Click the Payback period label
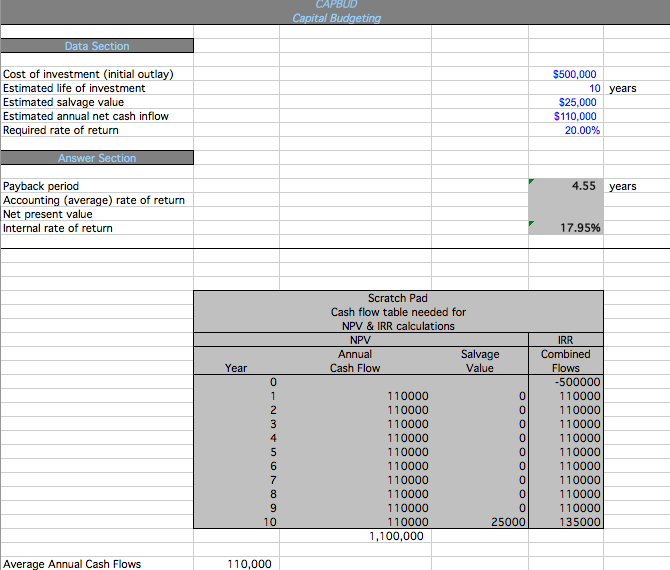 click(41, 186)
